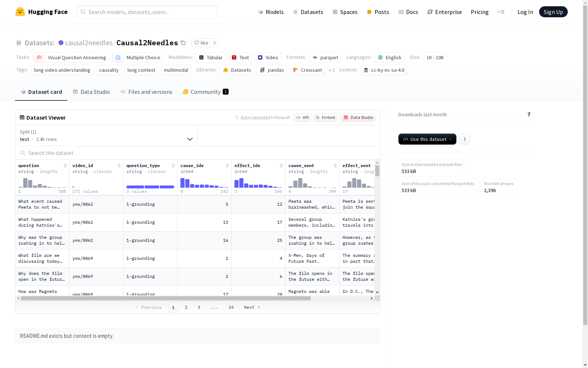Filter by the English language tag
This screenshot has height=368, width=588.
390,57
